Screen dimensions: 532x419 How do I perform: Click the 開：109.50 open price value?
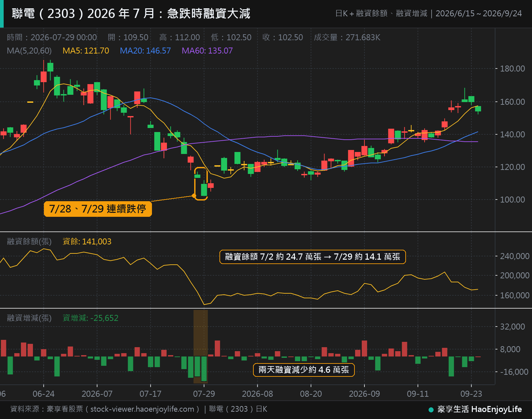click(x=128, y=37)
